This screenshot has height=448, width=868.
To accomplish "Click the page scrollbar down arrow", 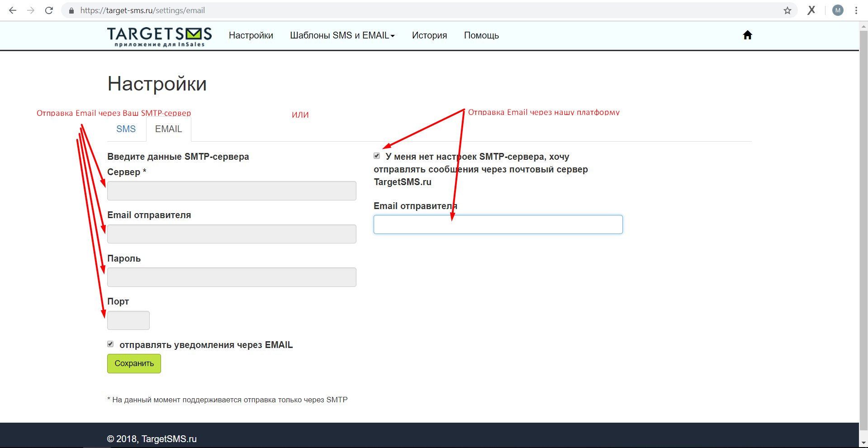I will click(x=863, y=443).
